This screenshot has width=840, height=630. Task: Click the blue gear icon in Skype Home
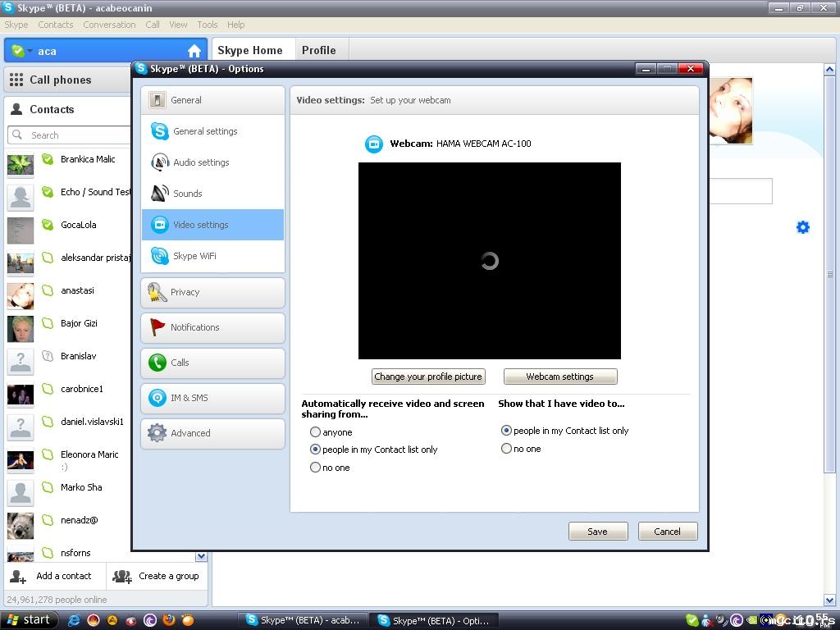point(802,227)
